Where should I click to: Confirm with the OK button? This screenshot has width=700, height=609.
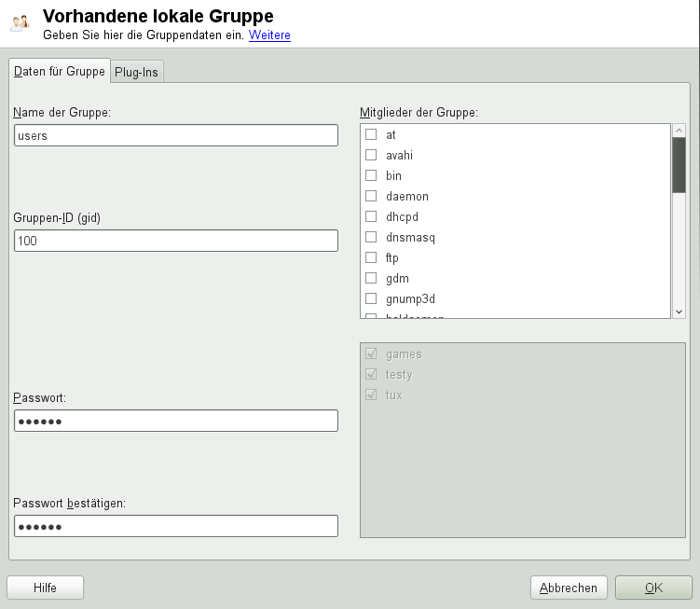pos(653,588)
